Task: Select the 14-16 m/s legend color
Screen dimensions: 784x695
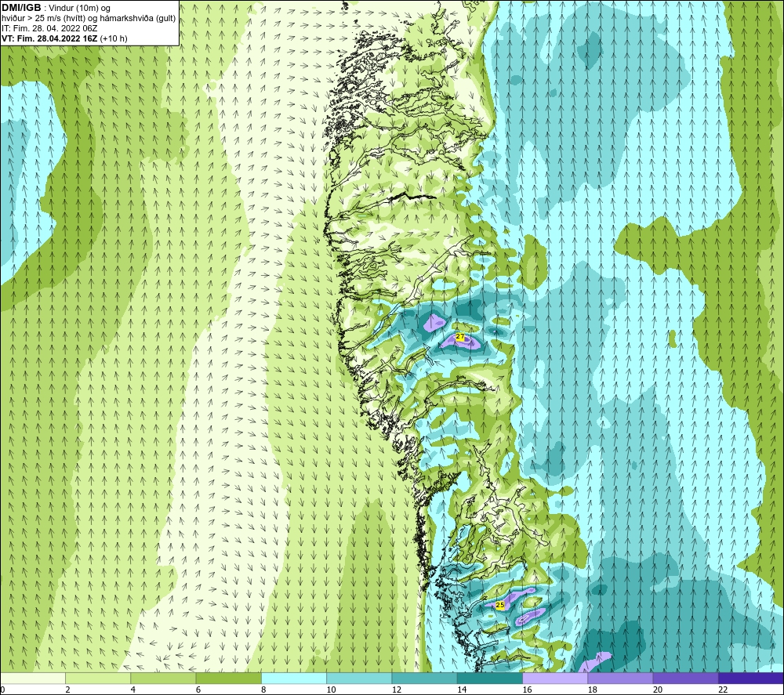Action: click(490, 678)
